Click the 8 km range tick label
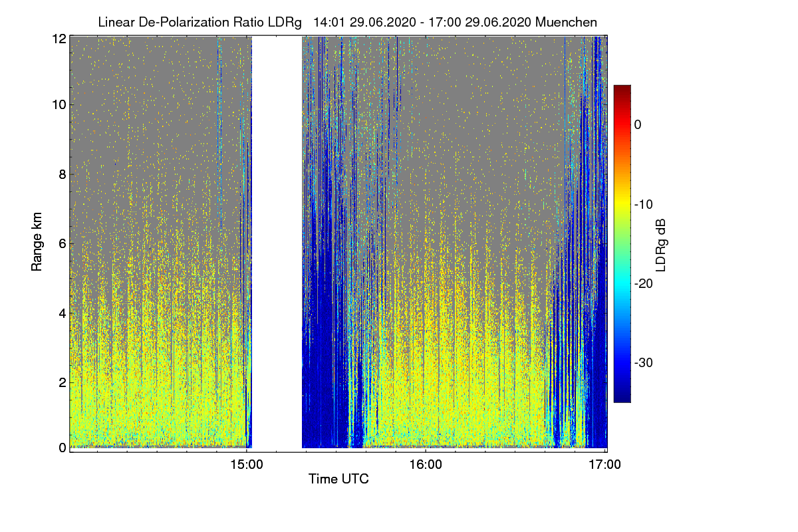 click(x=62, y=175)
